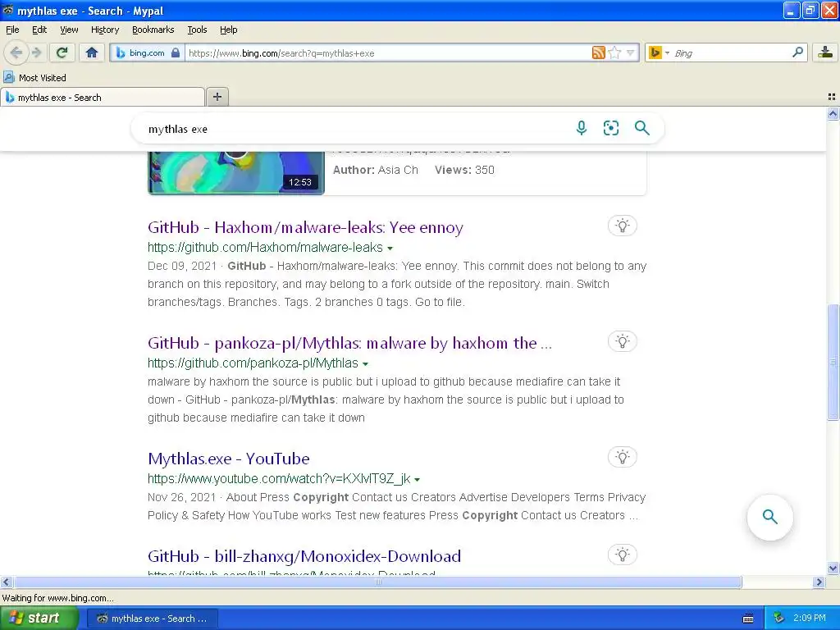
Task: Open the File menu
Action: coord(12,30)
